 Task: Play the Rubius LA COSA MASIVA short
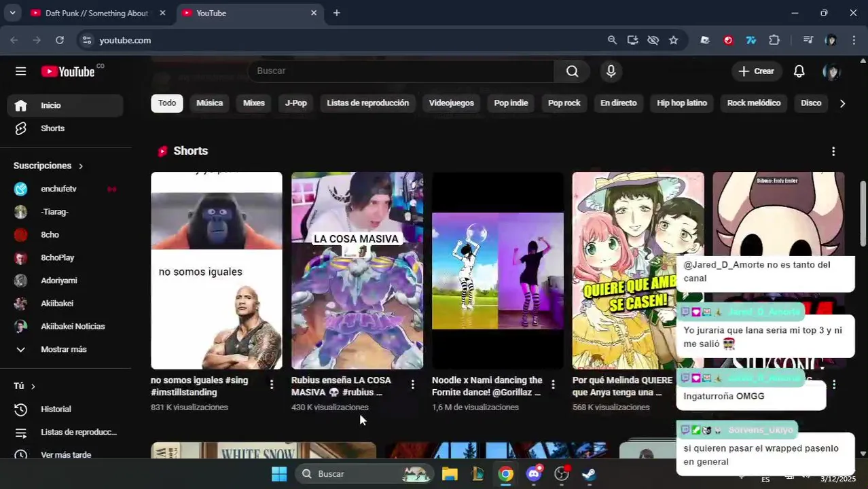pos(357,270)
